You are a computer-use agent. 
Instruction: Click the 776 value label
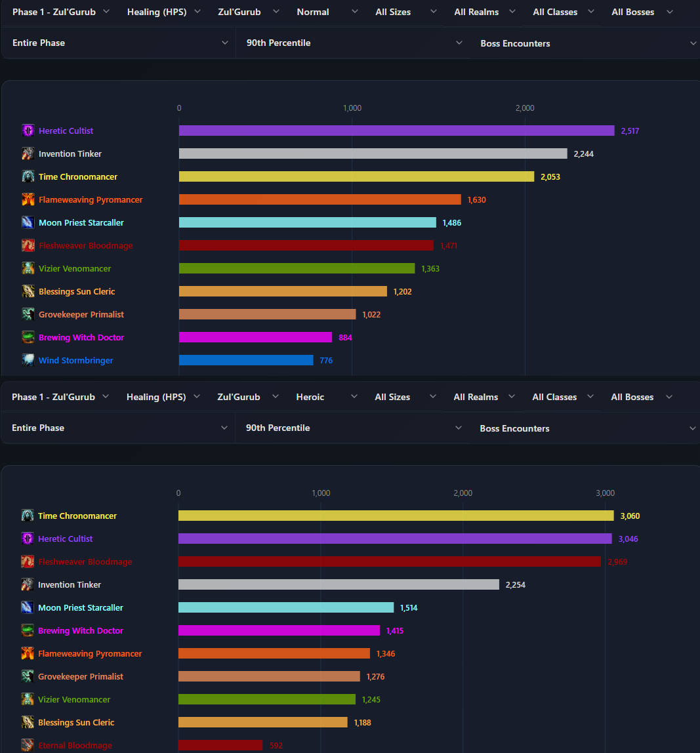326,360
